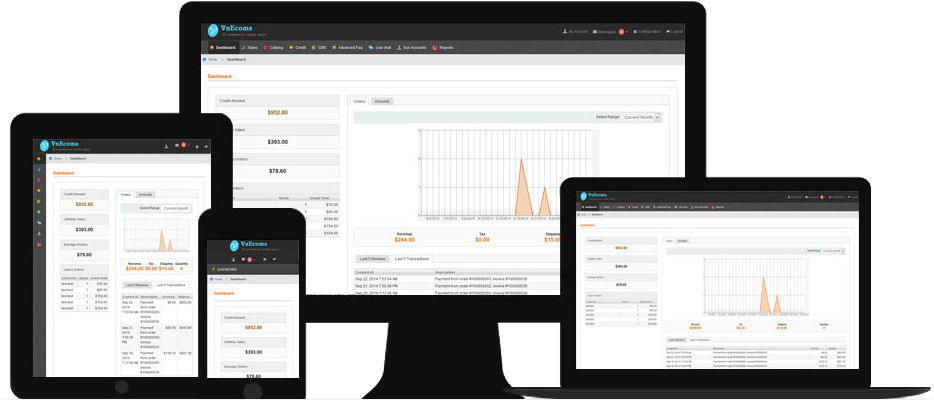Click home icon in tablet sidebar
934x400 pixels.
pos(39,158)
